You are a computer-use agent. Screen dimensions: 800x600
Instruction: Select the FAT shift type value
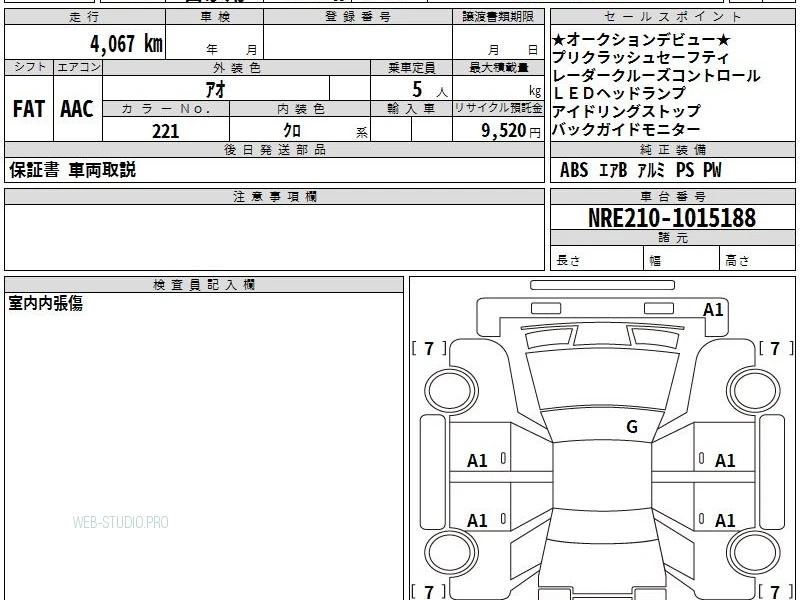29,109
